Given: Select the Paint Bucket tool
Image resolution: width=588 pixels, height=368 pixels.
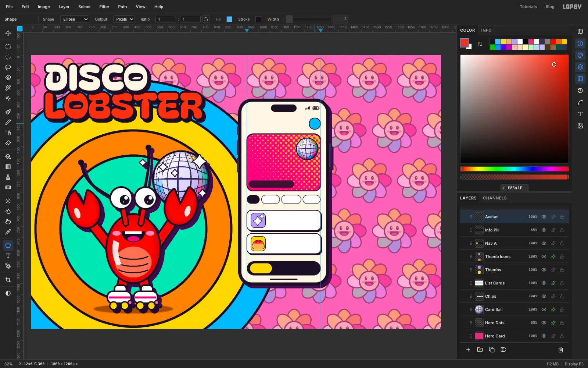Looking at the screenshot, I should coord(8,156).
